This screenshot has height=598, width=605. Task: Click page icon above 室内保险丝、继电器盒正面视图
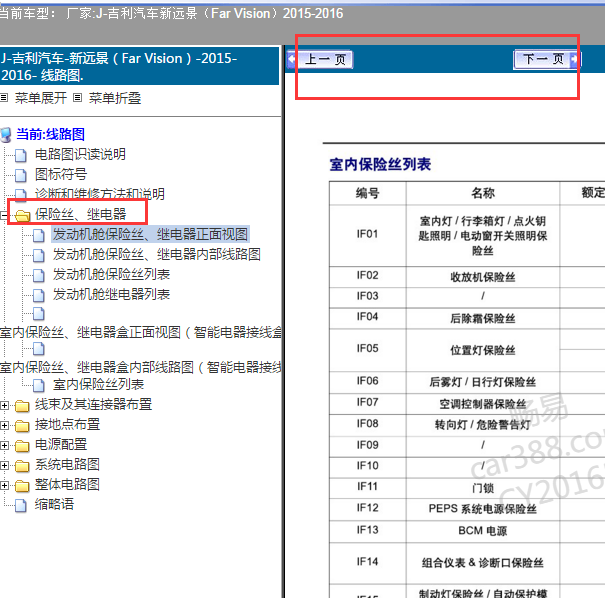(39, 314)
